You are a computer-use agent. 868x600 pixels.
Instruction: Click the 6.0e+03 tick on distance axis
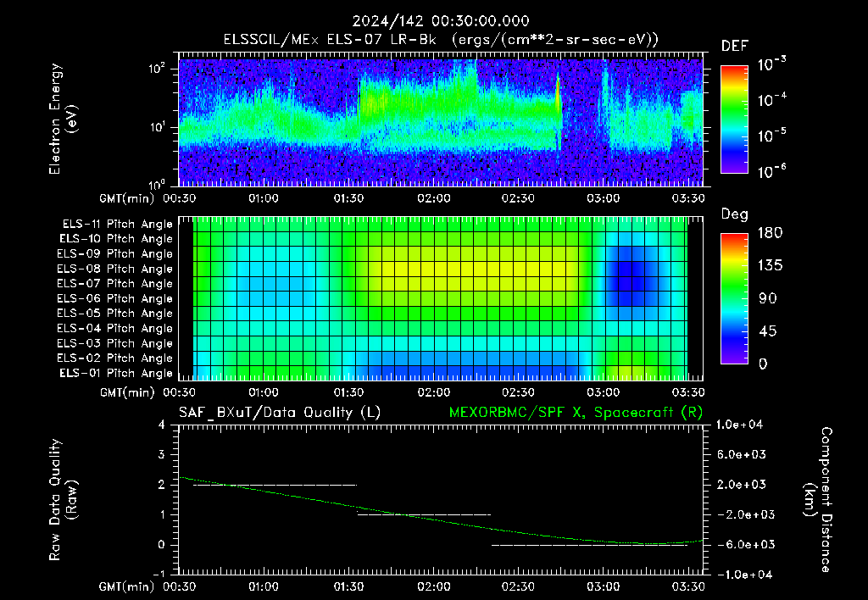point(741,454)
